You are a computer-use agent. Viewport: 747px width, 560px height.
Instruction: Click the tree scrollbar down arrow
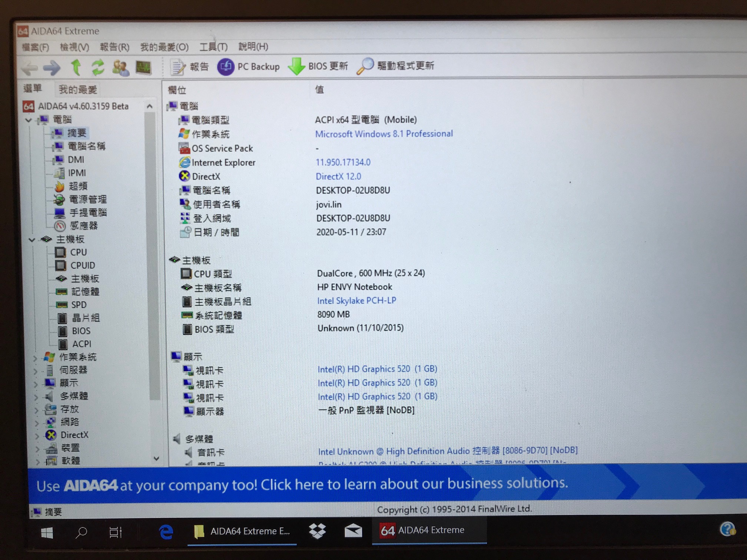tap(156, 459)
